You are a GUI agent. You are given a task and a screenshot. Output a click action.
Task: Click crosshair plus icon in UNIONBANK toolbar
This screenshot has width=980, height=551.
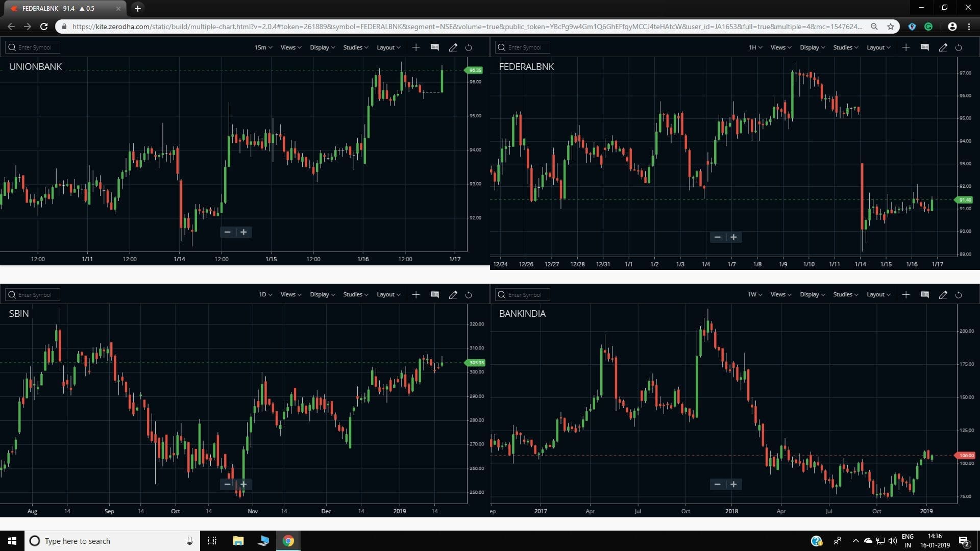(416, 47)
